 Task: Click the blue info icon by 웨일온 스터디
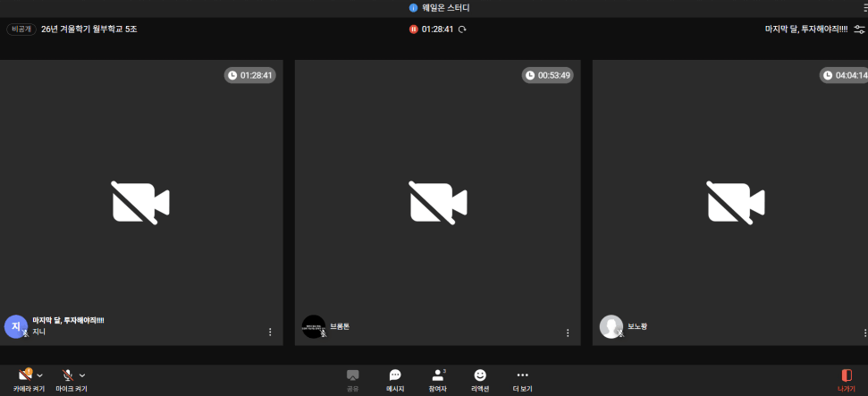[x=413, y=8]
